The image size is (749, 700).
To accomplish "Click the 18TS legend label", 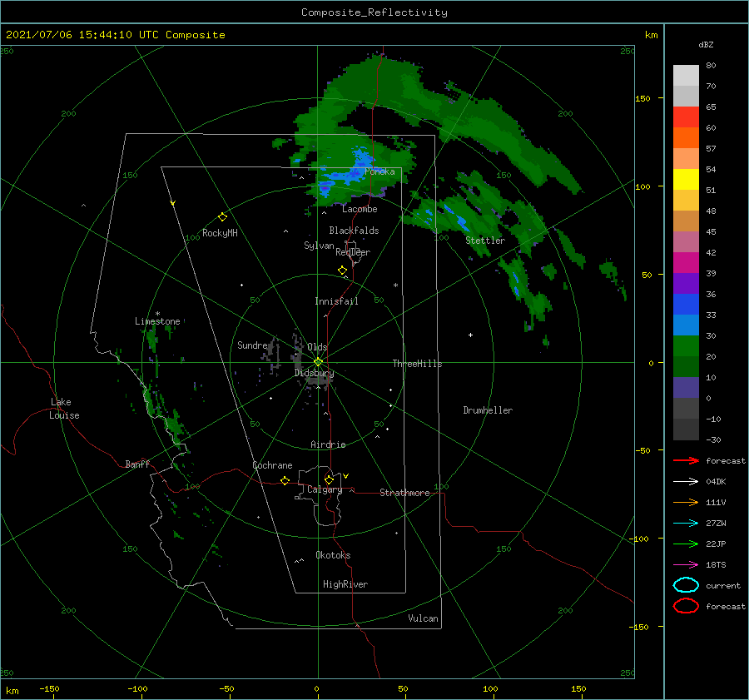I will click(716, 565).
